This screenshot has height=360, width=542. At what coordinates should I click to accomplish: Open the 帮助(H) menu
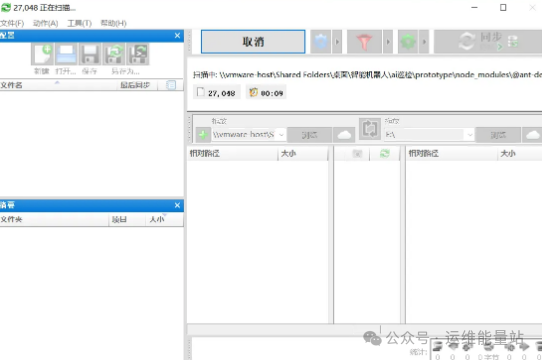(113, 23)
